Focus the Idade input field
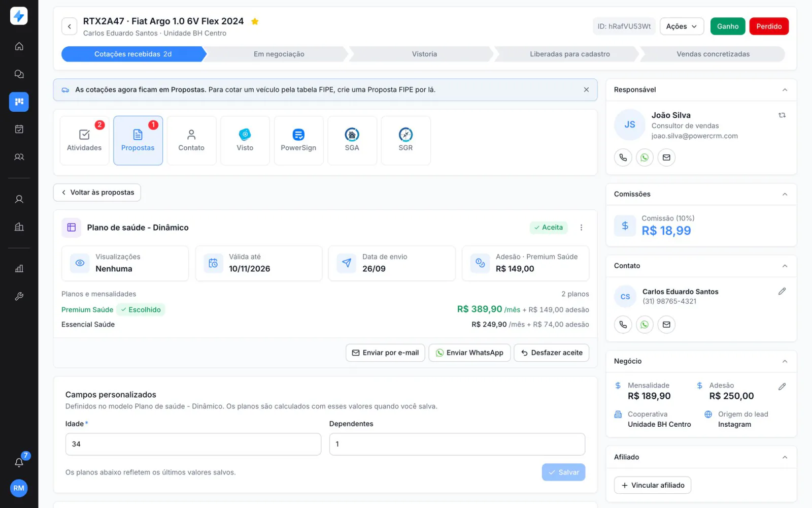The width and height of the screenshot is (812, 508). point(193,444)
